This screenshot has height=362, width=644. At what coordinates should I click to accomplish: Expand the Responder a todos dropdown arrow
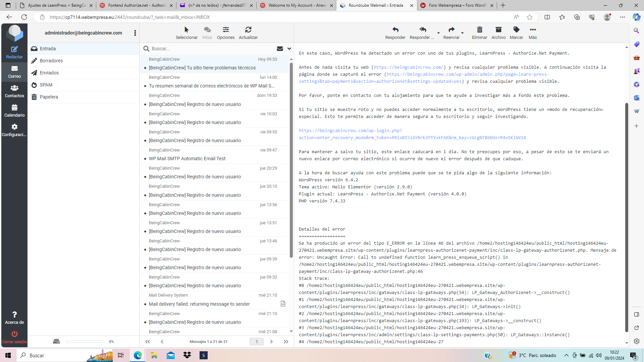point(438,33)
